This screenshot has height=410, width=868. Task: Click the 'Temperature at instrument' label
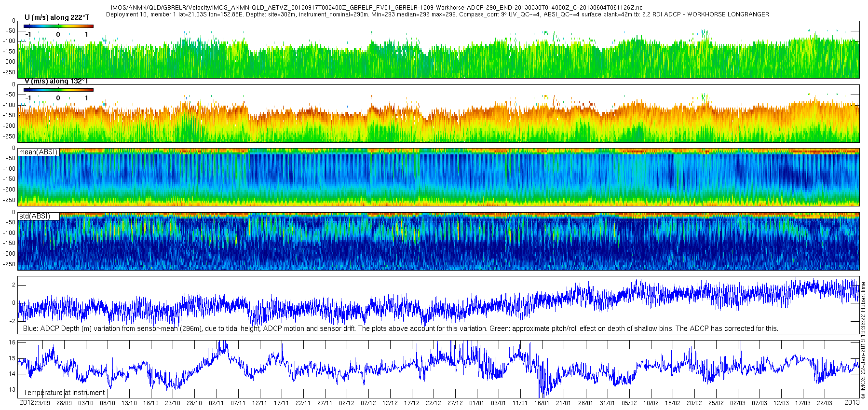[64, 393]
